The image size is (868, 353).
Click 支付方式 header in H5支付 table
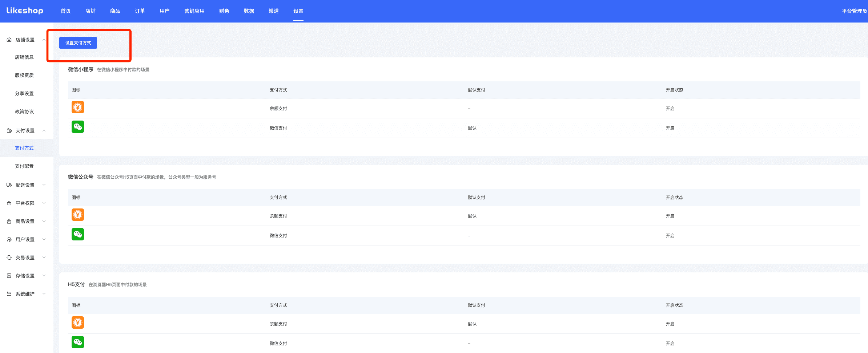[278, 305]
